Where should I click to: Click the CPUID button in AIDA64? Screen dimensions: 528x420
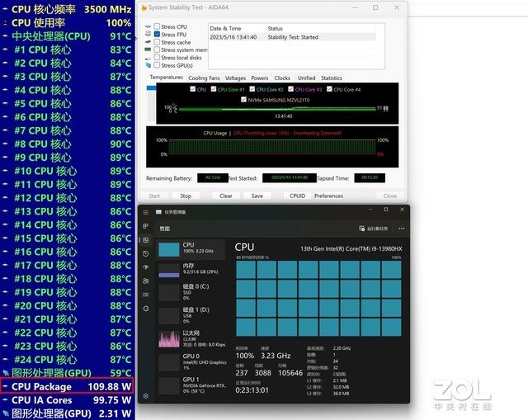[x=297, y=196]
